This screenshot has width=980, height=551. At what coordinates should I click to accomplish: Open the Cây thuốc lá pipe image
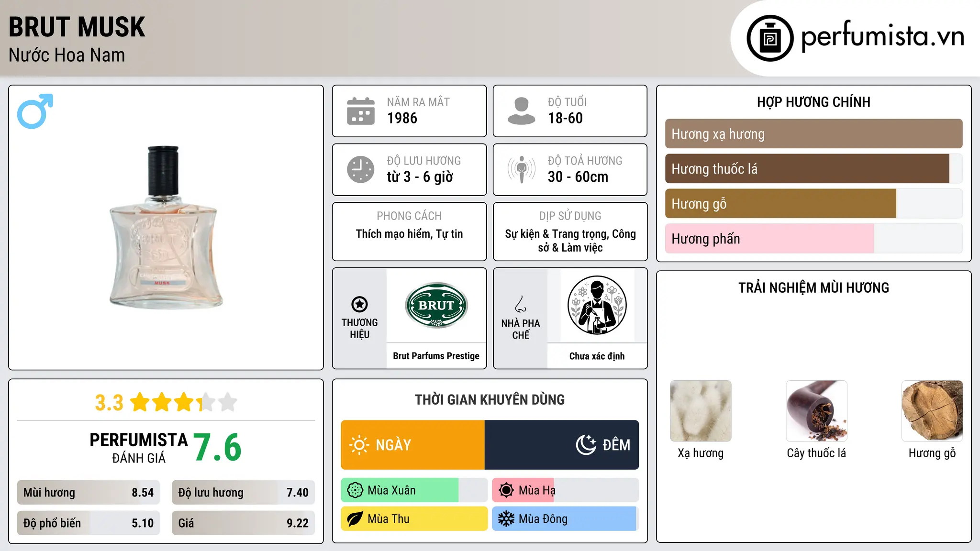816,411
